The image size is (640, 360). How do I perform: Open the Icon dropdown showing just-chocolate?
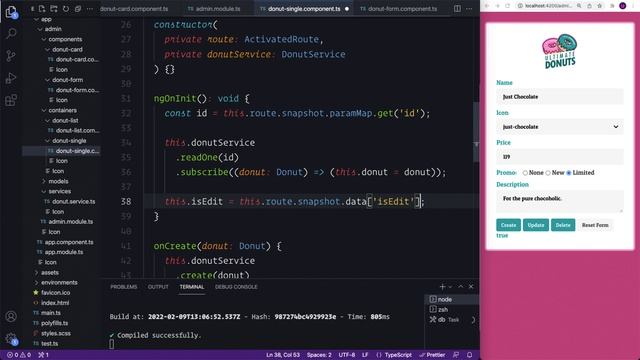click(560, 127)
